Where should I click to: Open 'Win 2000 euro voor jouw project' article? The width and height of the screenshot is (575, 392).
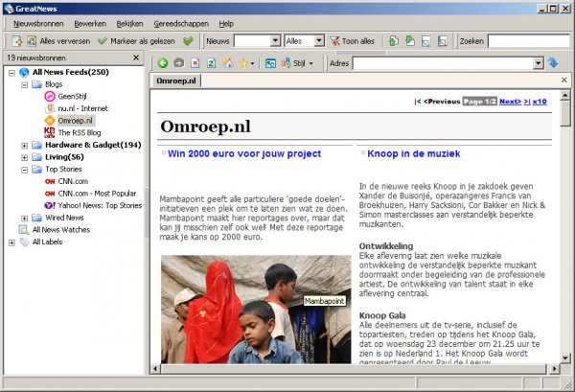pos(244,153)
